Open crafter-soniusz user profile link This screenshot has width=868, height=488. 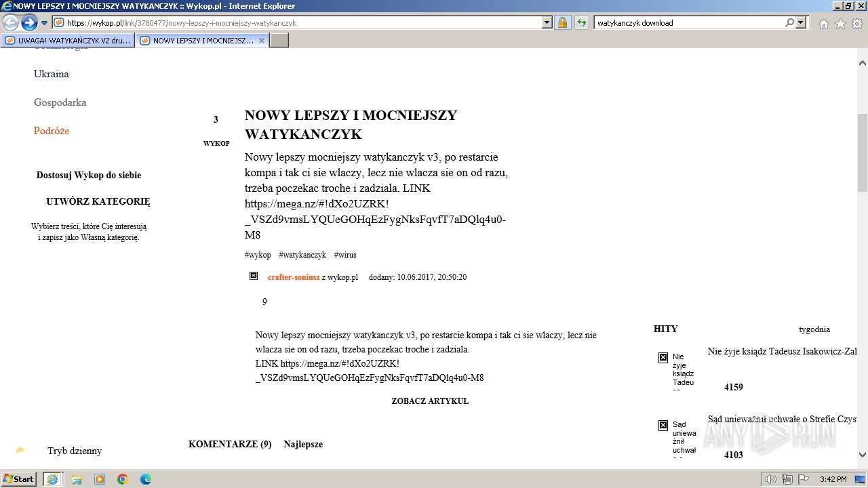click(294, 277)
